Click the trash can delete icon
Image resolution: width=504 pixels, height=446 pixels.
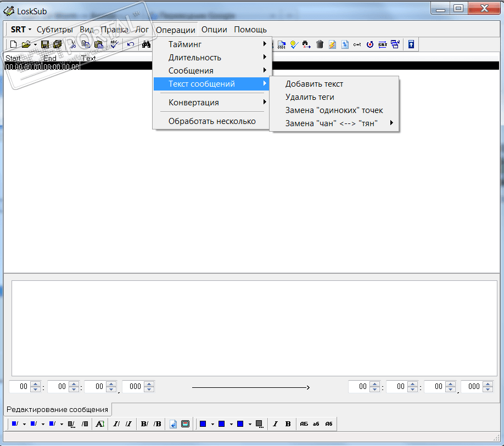tap(320, 44)
